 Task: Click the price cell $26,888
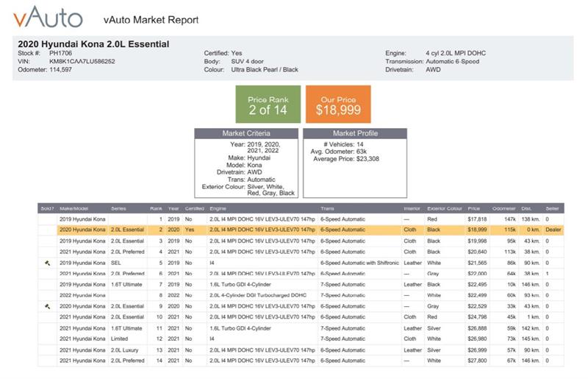477,328
